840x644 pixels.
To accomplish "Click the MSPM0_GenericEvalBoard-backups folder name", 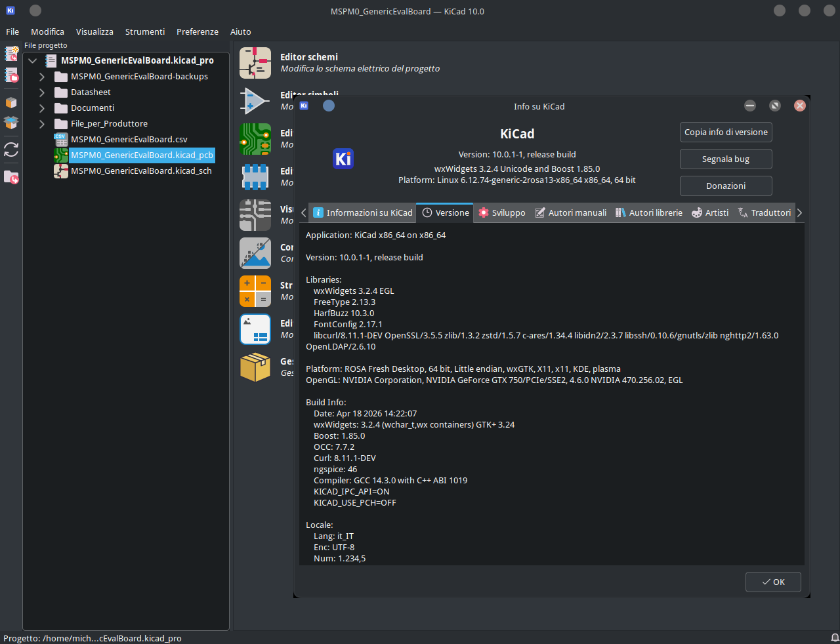I will (x=139, y=76).
